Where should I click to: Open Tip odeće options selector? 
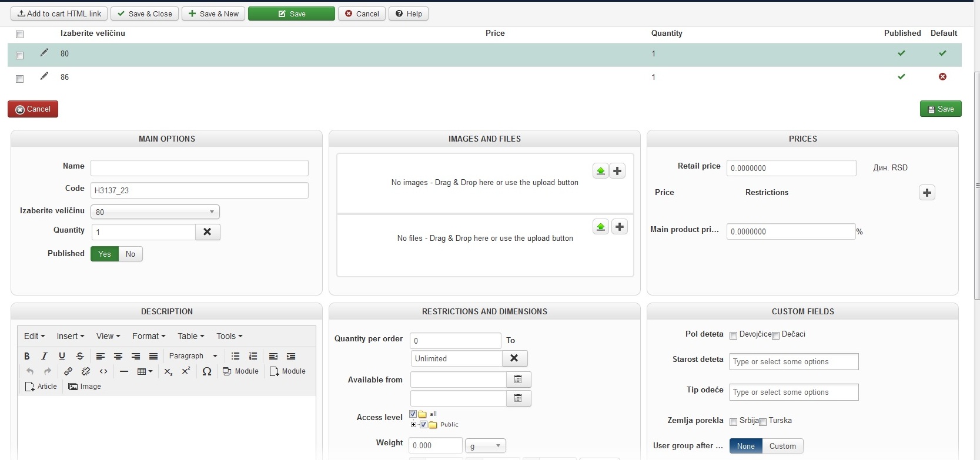pyautogui.click(x=794, y=392)
